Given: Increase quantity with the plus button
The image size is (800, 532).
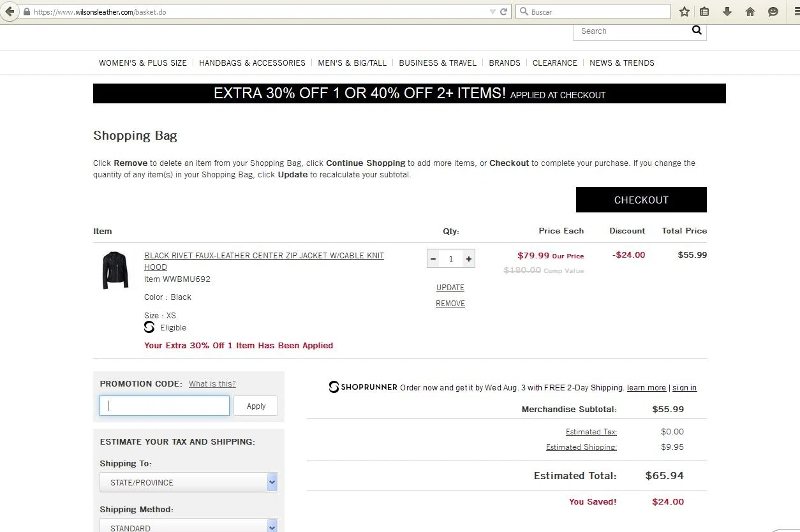Looking at the screenshot, I should [469, 258].
